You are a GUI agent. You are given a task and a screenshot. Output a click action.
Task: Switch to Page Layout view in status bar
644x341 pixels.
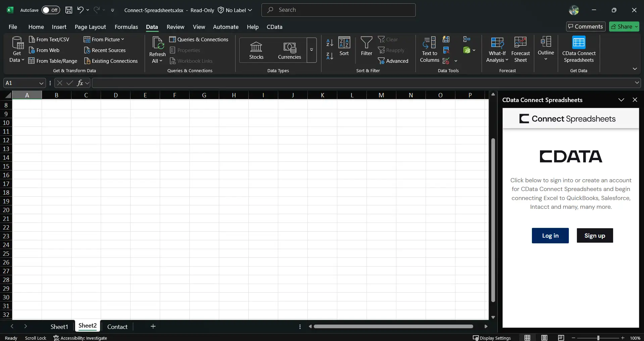(544, 338)
